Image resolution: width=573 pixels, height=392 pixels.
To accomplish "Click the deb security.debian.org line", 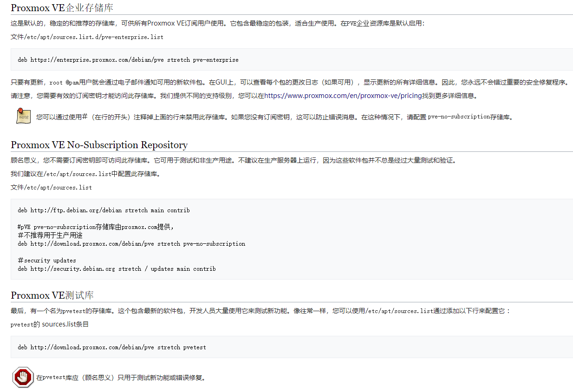I will [117, 268].
